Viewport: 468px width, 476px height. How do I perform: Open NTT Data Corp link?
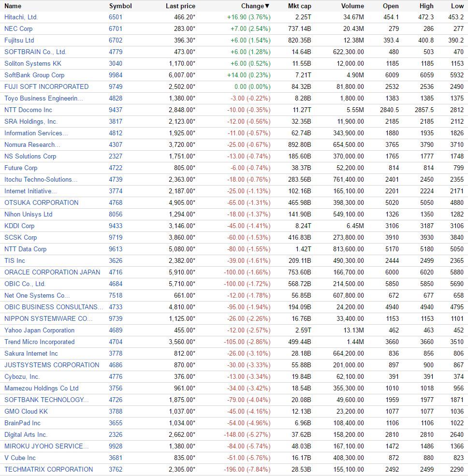(25, 249)
